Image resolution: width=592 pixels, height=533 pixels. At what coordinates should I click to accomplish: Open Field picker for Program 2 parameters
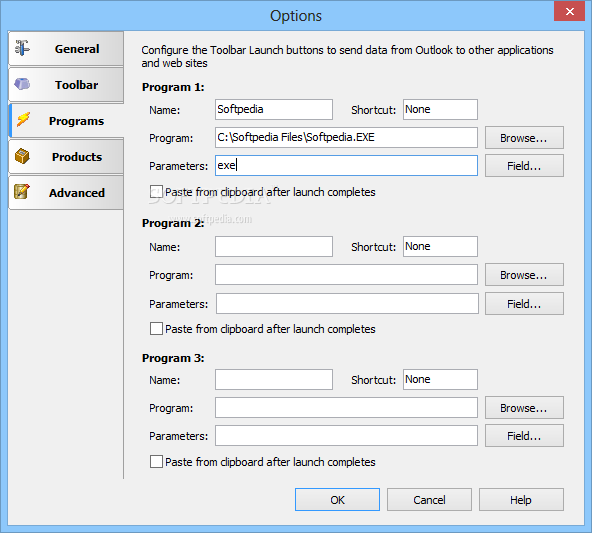[524, 304]
